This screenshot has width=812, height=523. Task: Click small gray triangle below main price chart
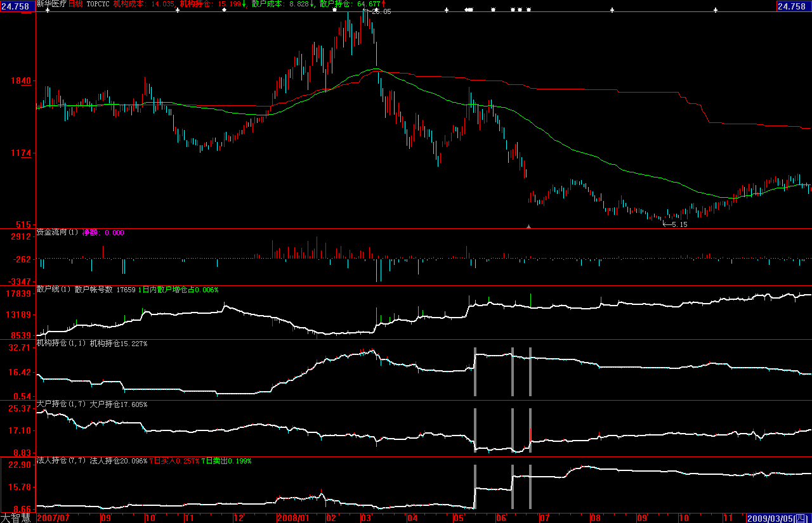click(x=528, y=226)
